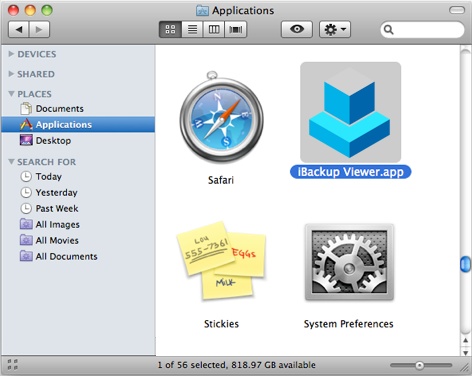Switch to icon view
472x376 pixels.
(170, 29)
